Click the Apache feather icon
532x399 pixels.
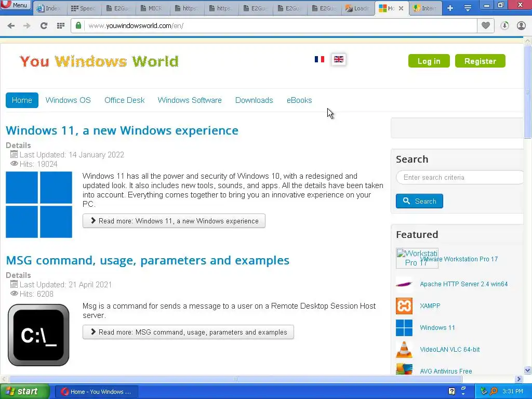pos(404,284)
